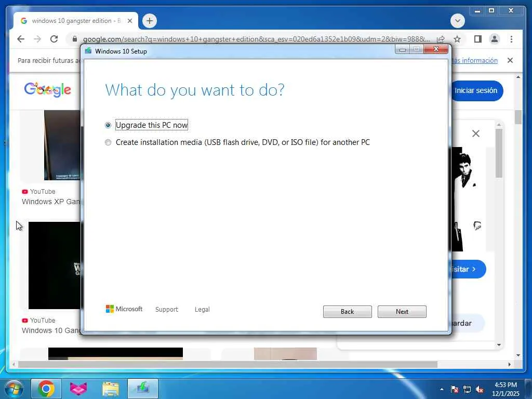This screenshot has height=399, width=532.
Task: Go forward in Chrome
Action: (37, 39)
